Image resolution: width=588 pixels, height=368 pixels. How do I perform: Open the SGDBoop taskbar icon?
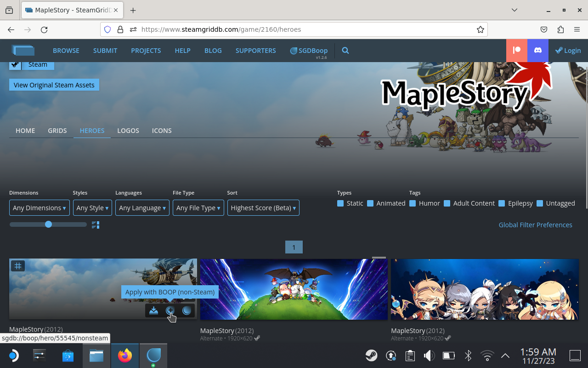point(153,356)
